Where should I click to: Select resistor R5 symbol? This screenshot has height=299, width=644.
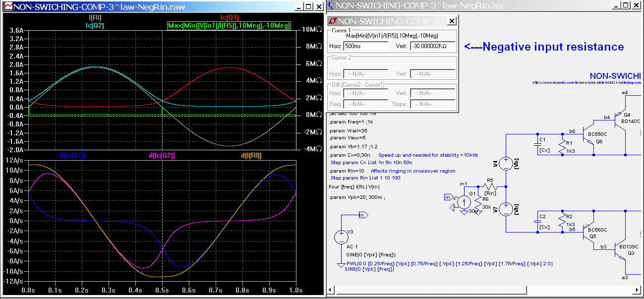click(x=490, y=187)
